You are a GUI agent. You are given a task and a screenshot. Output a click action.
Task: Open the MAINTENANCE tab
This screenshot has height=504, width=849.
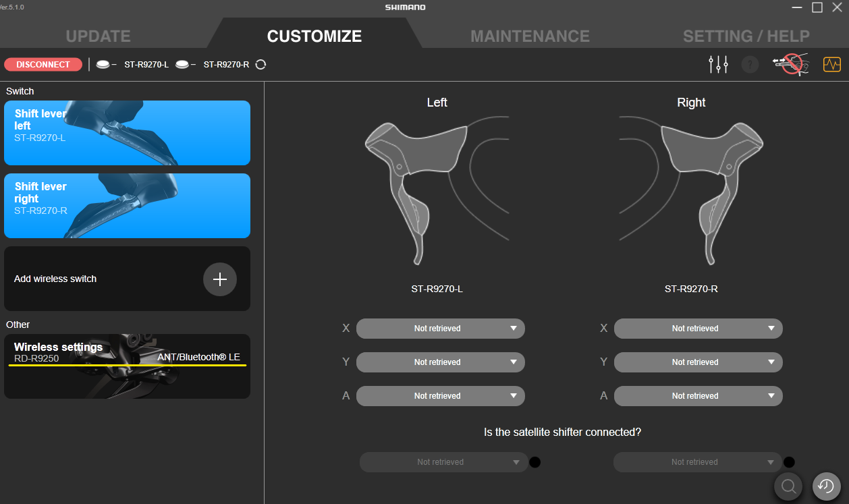[x=530, y=36]
